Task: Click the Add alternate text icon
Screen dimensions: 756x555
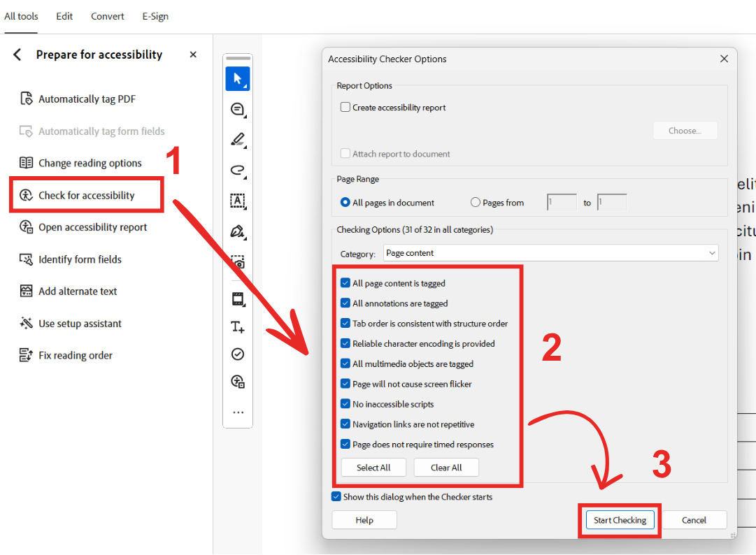Action: point(26,291)
